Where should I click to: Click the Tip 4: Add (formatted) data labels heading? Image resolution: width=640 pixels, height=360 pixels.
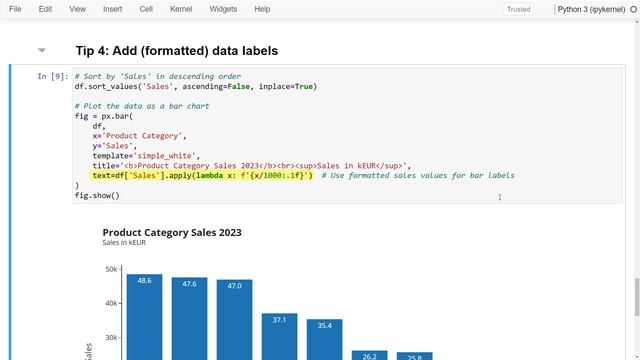pyautogui.click(x=177, y=51)
